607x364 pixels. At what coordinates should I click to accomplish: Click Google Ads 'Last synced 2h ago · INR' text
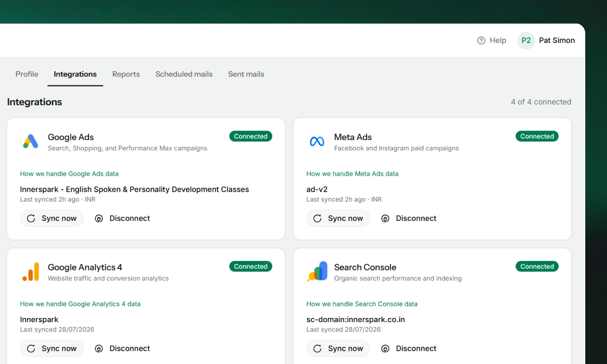[x=58, y=200]
